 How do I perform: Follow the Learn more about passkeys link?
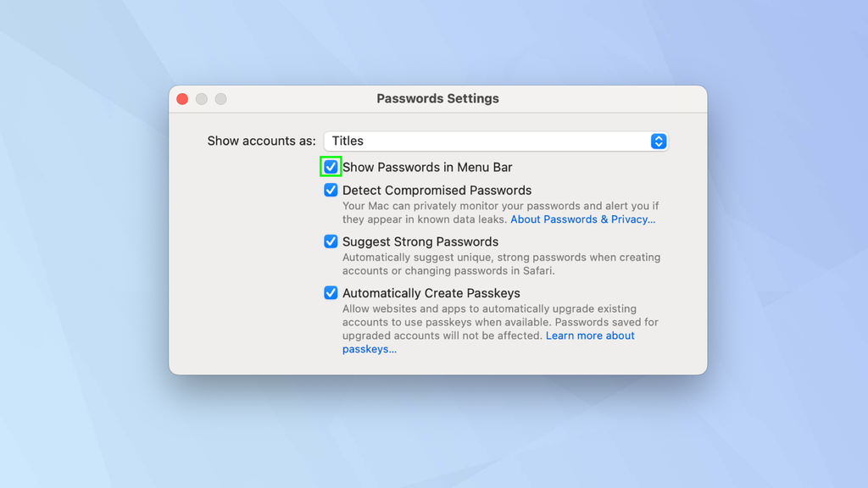tap(590, 335)
